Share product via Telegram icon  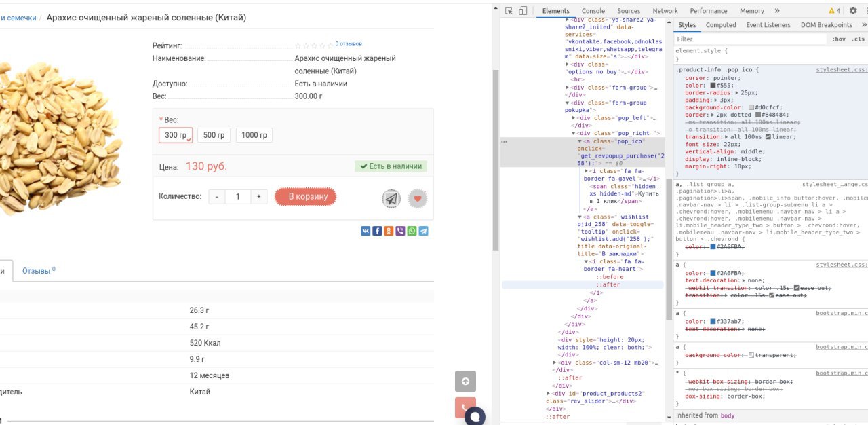coord(423,231)
